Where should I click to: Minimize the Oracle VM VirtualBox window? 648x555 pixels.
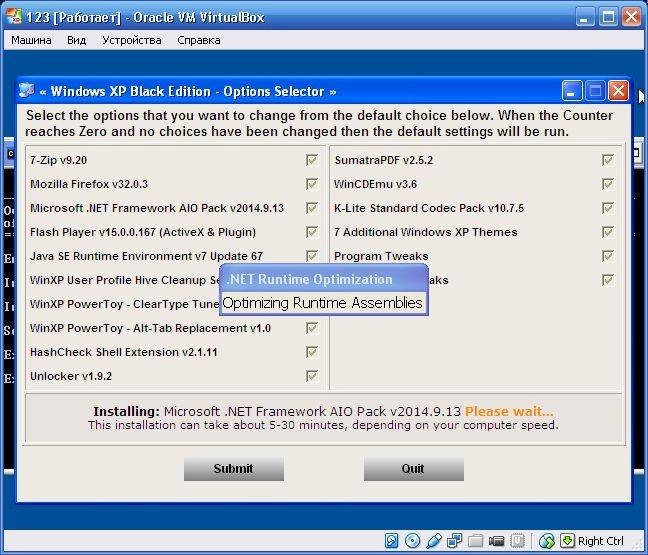585,17
